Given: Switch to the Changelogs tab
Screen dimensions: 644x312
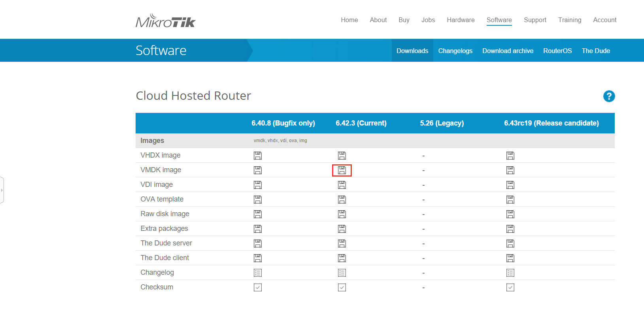Looking at the screenshot, I should pyautogui.click(x=455, y=50).
